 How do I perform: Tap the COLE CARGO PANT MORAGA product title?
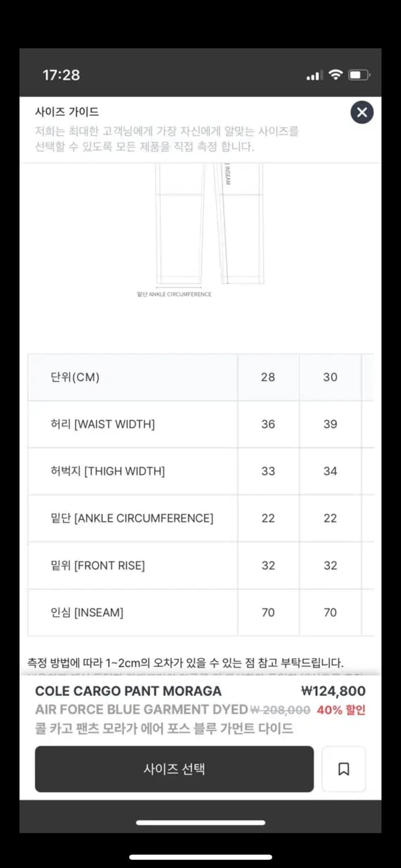pos(128,691)
